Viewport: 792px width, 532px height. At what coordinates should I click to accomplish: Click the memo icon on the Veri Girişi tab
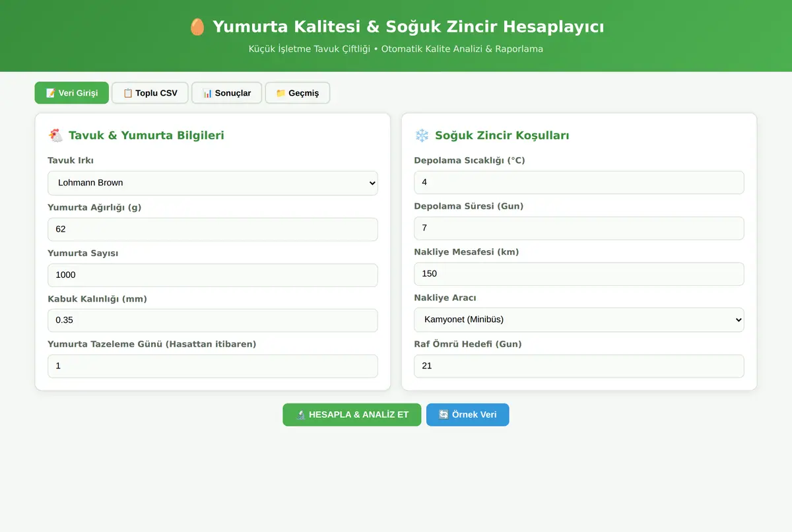click(50, 93)
